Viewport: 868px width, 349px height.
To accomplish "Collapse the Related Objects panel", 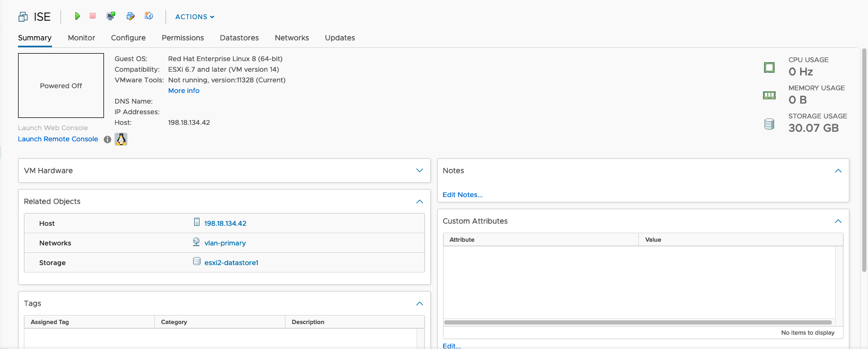I will pos(419,201).
